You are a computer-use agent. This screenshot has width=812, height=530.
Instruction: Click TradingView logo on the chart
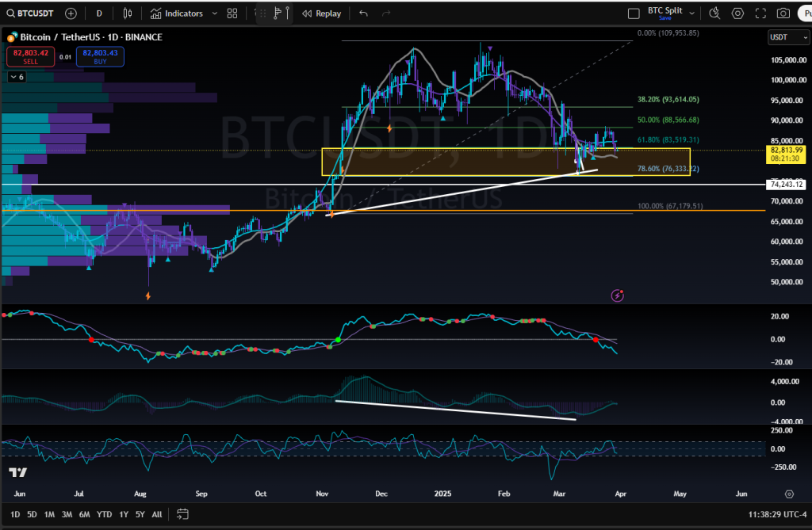tap(17, 472)
